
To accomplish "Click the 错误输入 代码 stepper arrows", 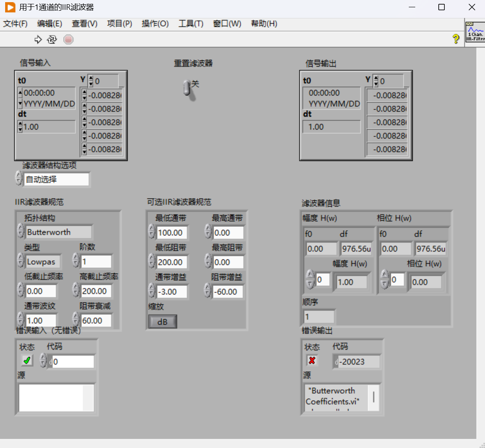I will click(43, 361).
